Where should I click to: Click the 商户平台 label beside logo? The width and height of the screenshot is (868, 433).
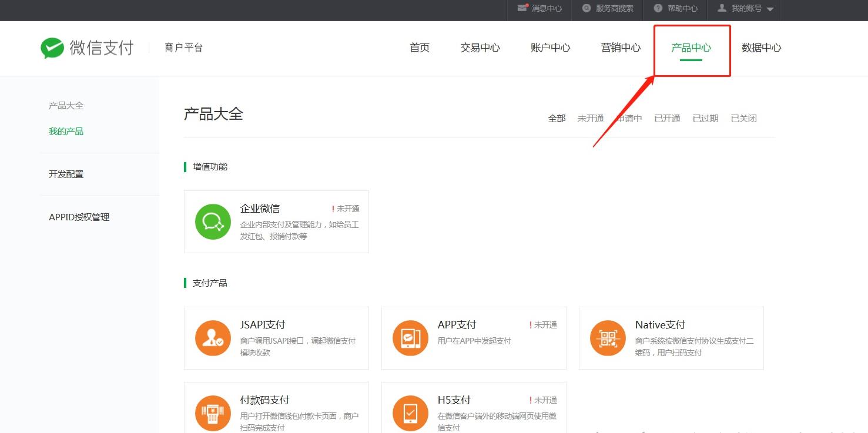point(184,48)
